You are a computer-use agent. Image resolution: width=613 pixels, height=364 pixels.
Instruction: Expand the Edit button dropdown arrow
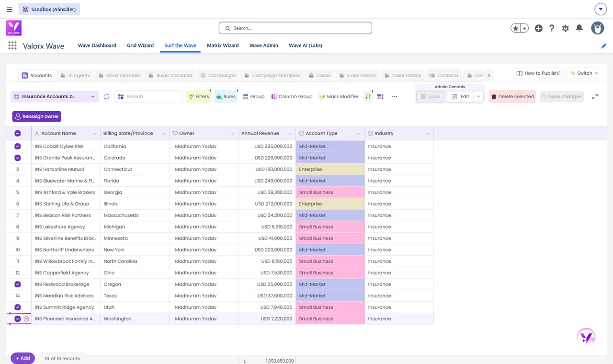click(478, 96)
